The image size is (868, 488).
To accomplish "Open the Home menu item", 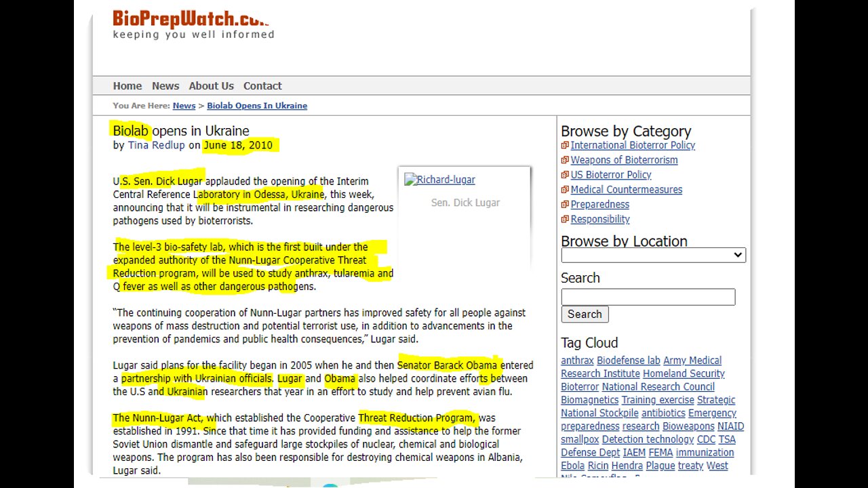I will [x=127, y=86].
